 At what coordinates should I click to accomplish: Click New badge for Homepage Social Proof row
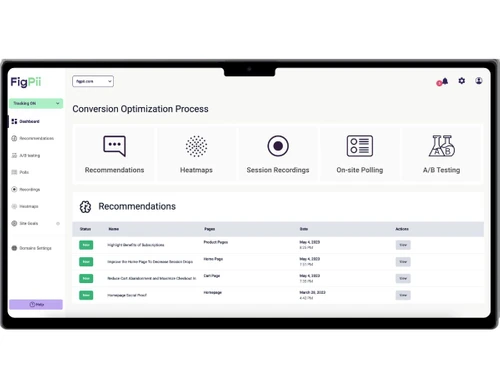(86, 295)
